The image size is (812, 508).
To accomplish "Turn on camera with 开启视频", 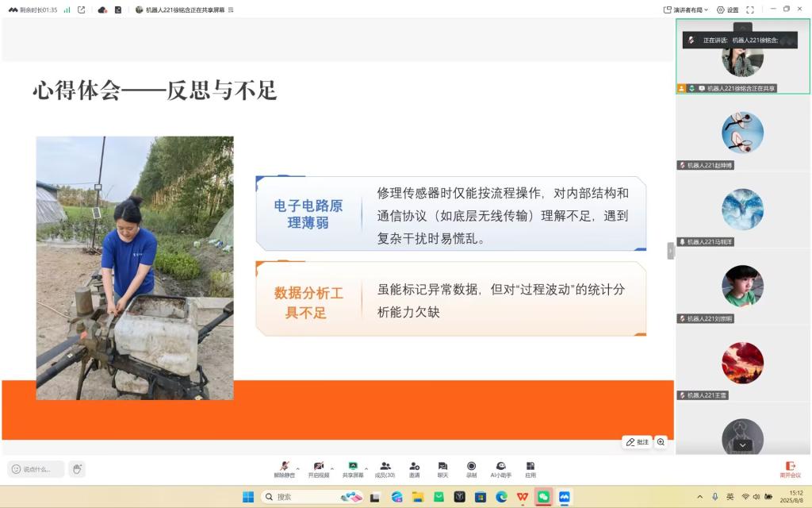I will pyautogui.click(x=318, y=468).
